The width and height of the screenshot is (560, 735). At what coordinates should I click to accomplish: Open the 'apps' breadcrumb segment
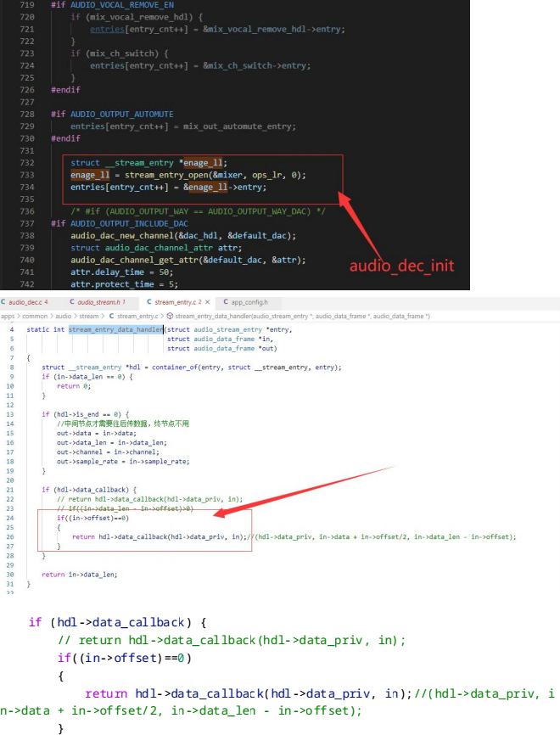tap(8, 317)
